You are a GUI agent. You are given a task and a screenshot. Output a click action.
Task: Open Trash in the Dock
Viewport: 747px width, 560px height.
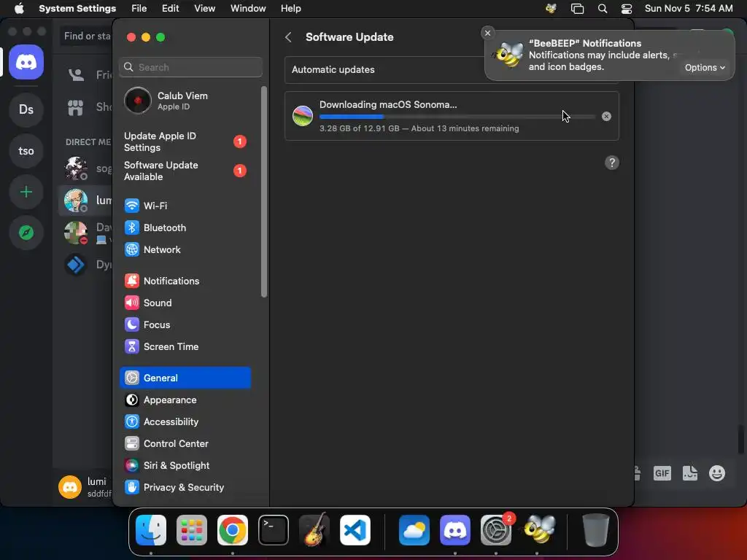pyautogui.click(x=595, y=530)
